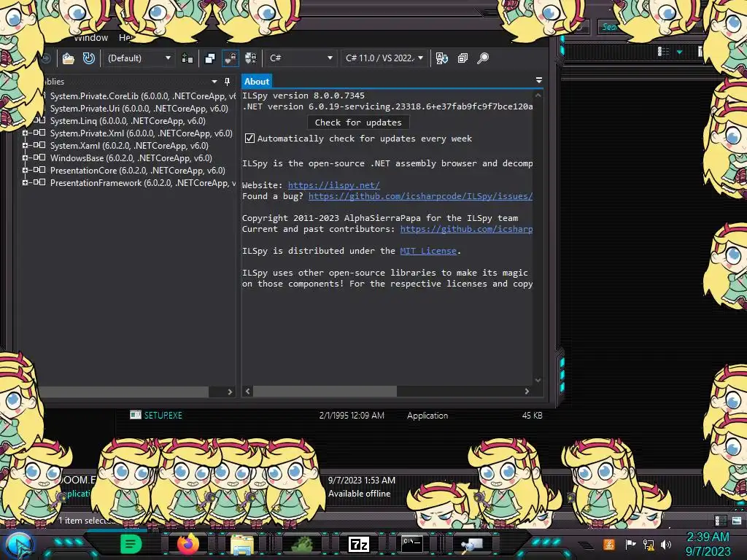Click About pane horizontal scrollbar thumb
The width and height of the screenshot is (747, 560).
[x=325, y=392]
